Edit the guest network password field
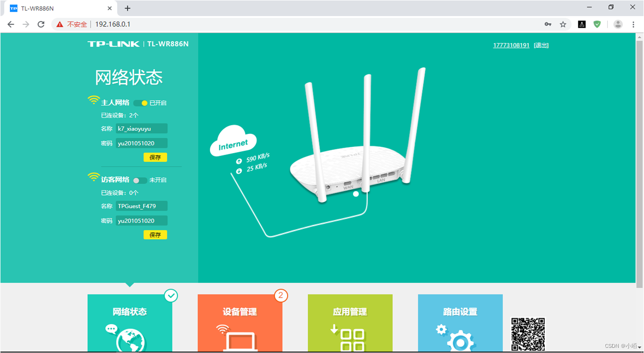Screen dimensions: 644x353 (142, 220)
